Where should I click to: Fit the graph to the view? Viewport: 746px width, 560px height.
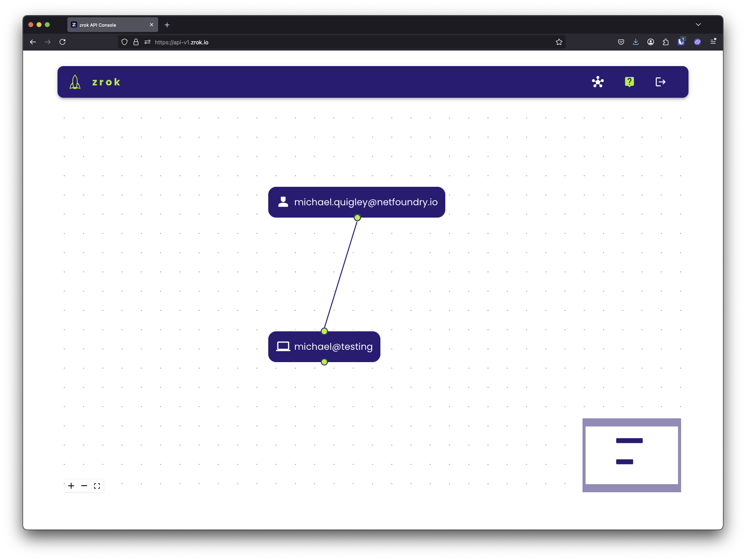(97, 486)
